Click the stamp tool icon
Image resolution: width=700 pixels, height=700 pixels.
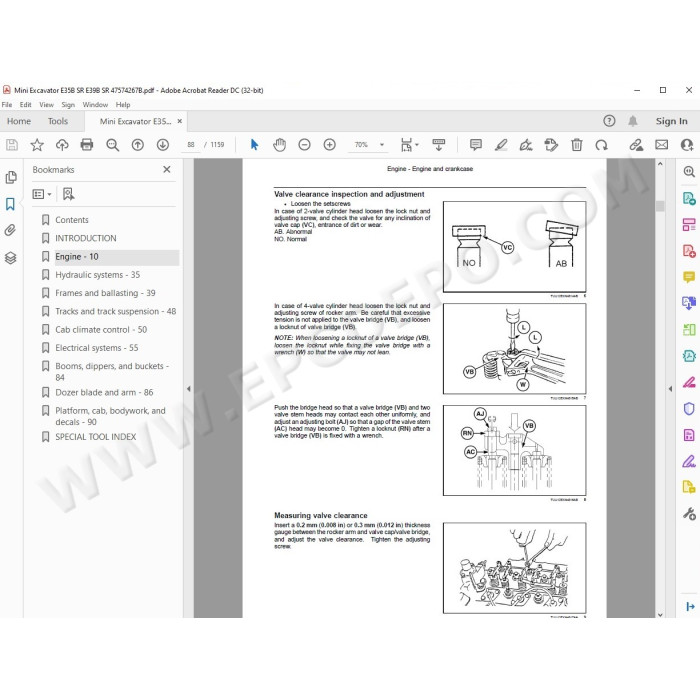pos(551,145)
